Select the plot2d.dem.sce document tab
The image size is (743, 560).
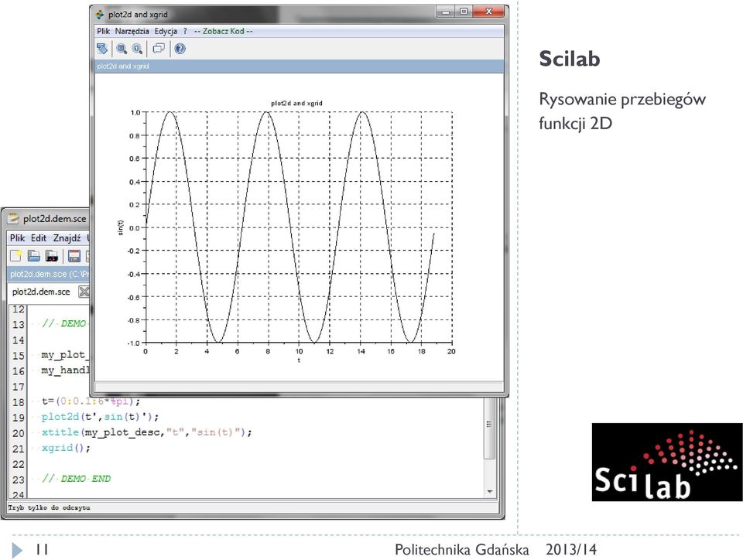(x=41, y=292)
